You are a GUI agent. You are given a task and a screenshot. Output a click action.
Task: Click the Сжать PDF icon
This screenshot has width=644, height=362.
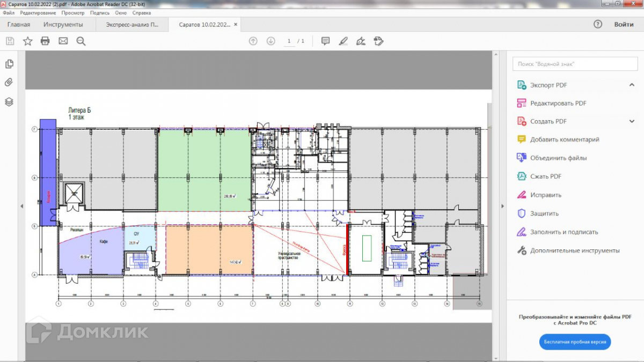[521, 176]
